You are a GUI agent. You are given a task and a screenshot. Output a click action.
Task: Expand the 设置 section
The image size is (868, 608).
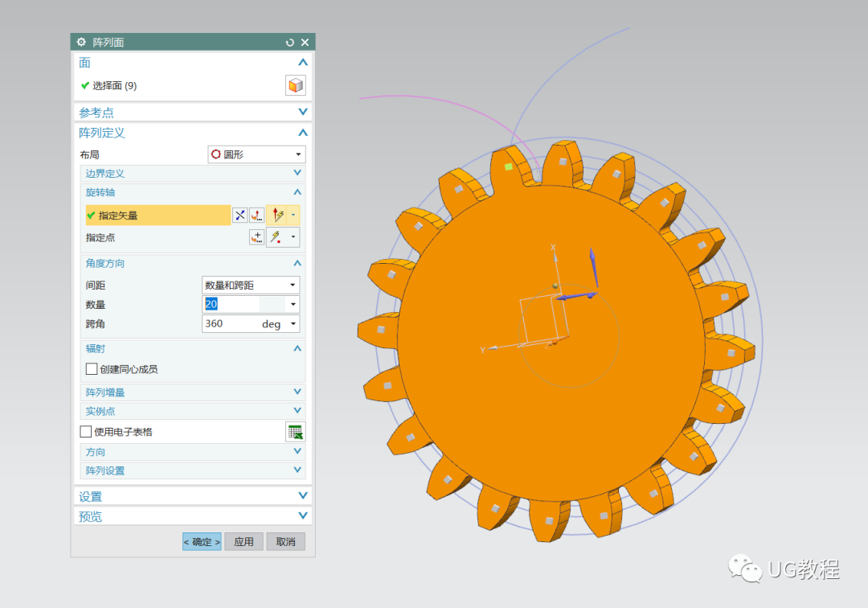(303, 495)
